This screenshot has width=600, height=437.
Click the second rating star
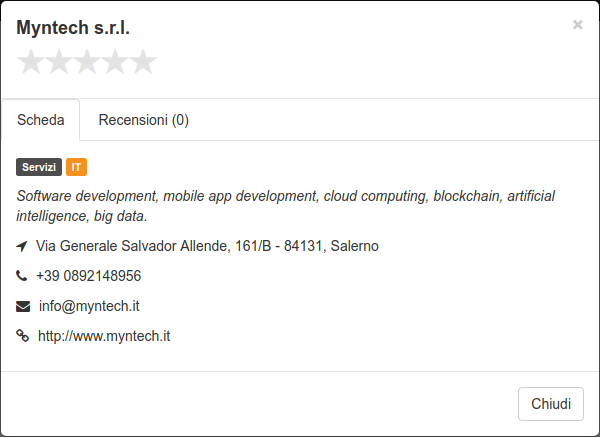click(59, 61)
